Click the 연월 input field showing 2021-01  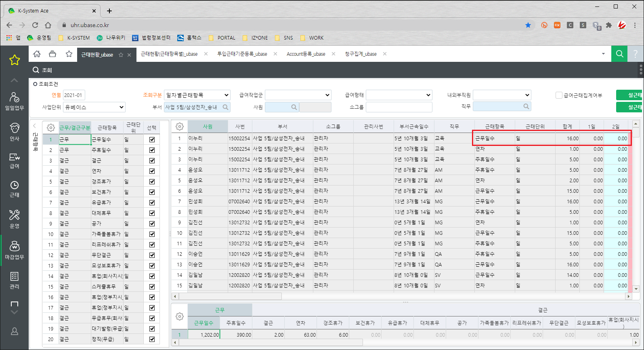pyautogui.click(x=74, y=95)
